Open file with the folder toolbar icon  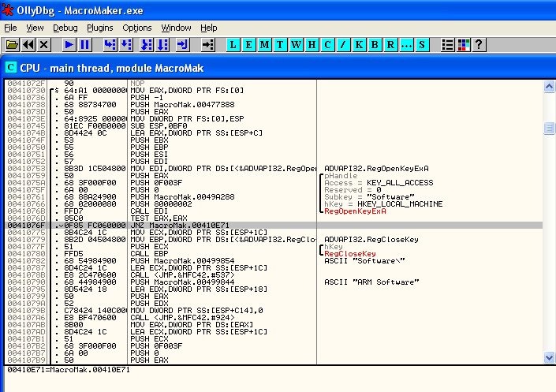(12, 45)
